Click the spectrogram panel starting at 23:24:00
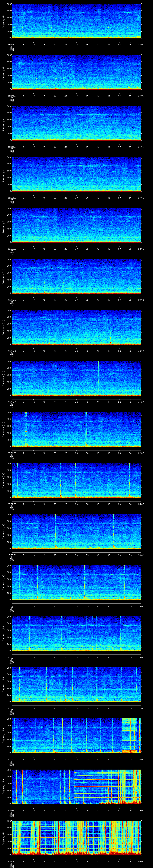The image size is (153, 868). click(77, 72)
